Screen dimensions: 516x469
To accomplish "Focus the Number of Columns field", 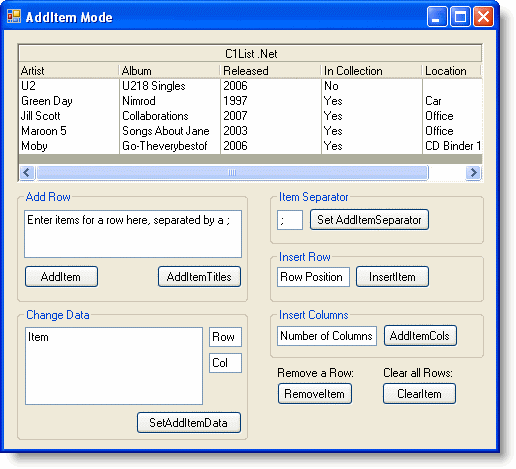I will coord(327,336).
